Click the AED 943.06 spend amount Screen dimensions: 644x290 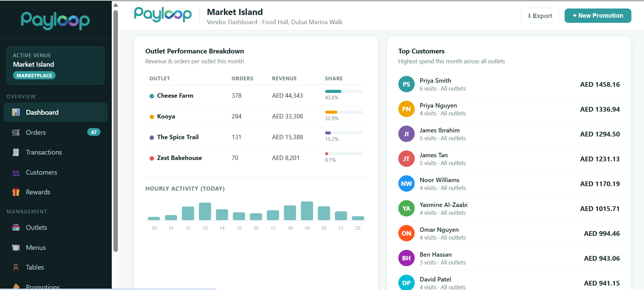click(x=602, y=258)
